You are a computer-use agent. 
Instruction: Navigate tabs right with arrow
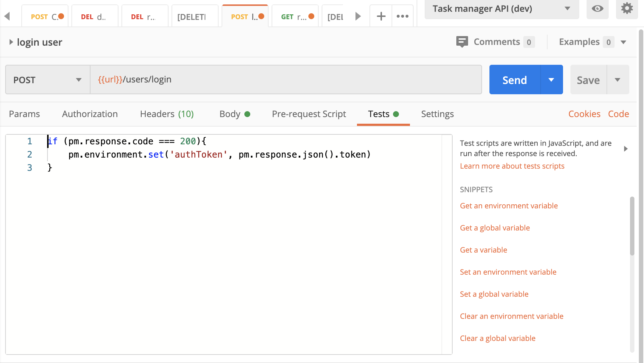coord(358,16)
